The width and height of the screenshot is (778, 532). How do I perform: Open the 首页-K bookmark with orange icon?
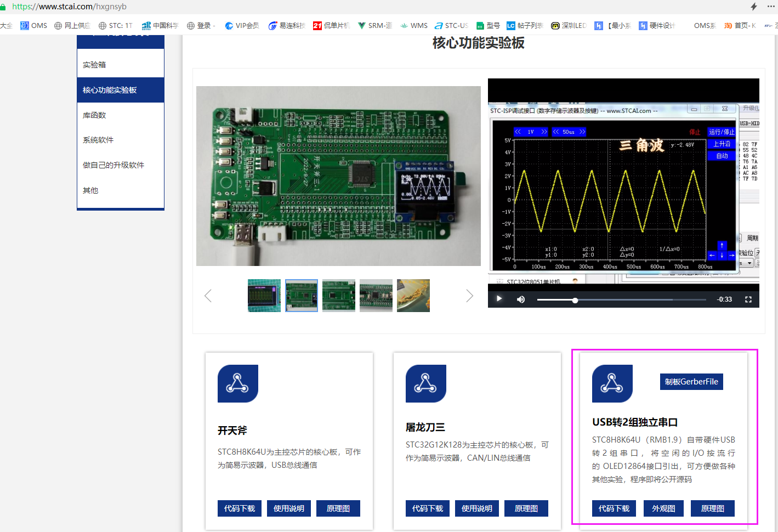click(740, 26)
